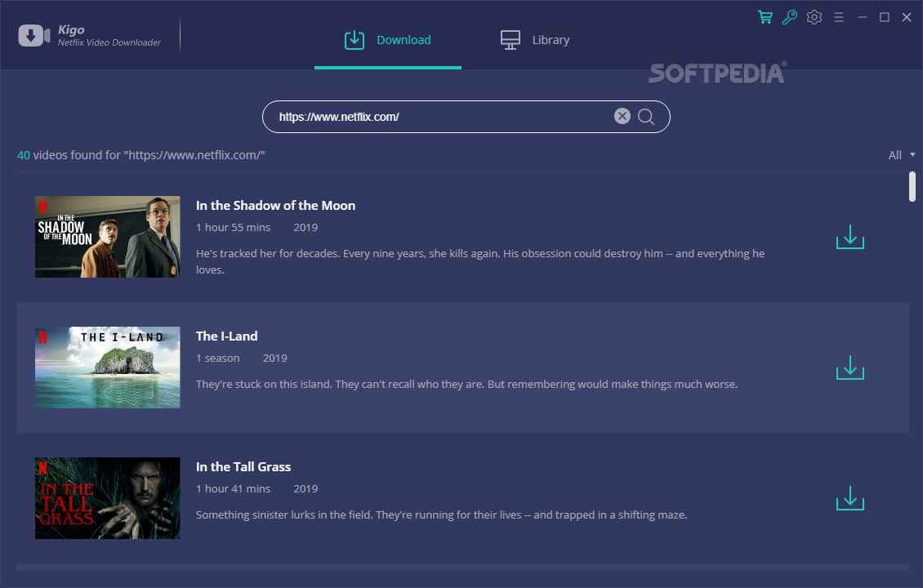Viewport: 923px width, 588px height.
Task: Click the vertical scrollbar thumb
Action: click(912, 185)
